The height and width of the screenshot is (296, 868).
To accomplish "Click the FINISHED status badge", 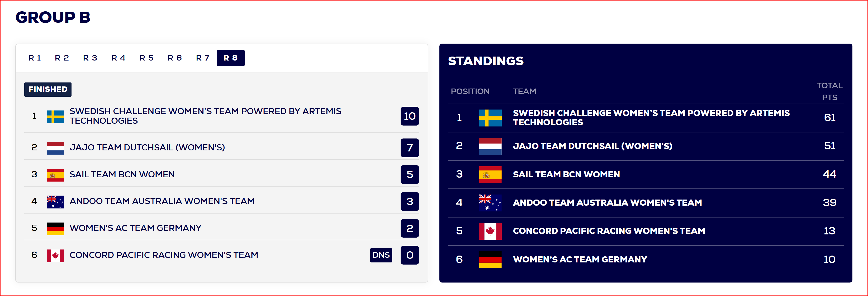I will [48, 89].
